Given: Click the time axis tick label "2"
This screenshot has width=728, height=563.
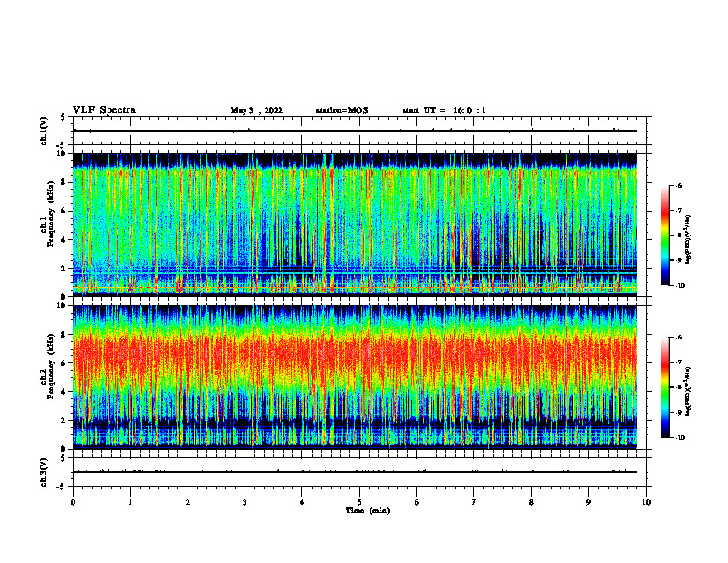Looking at the screenshot, I should tap(188, 502).
